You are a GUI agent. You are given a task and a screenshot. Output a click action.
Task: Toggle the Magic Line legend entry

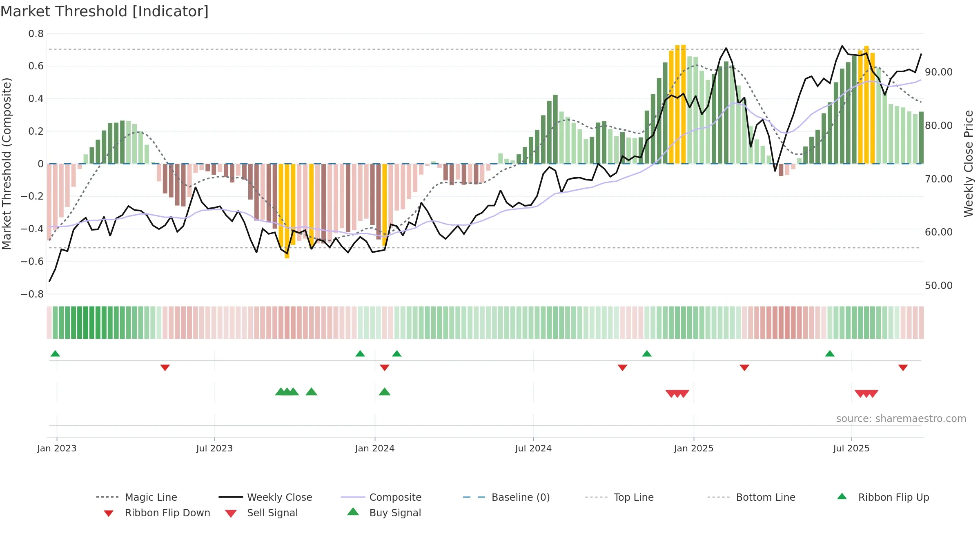(x=136, y=497)
